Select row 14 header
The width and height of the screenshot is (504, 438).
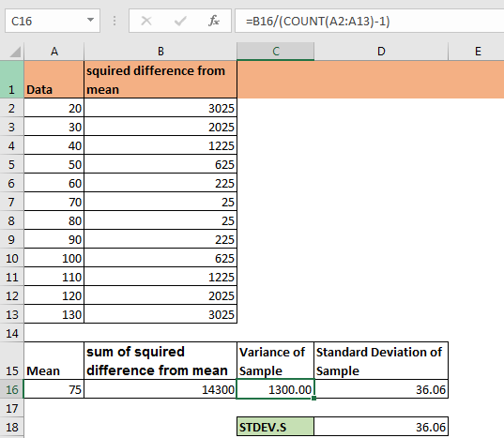tap(12, 333)
